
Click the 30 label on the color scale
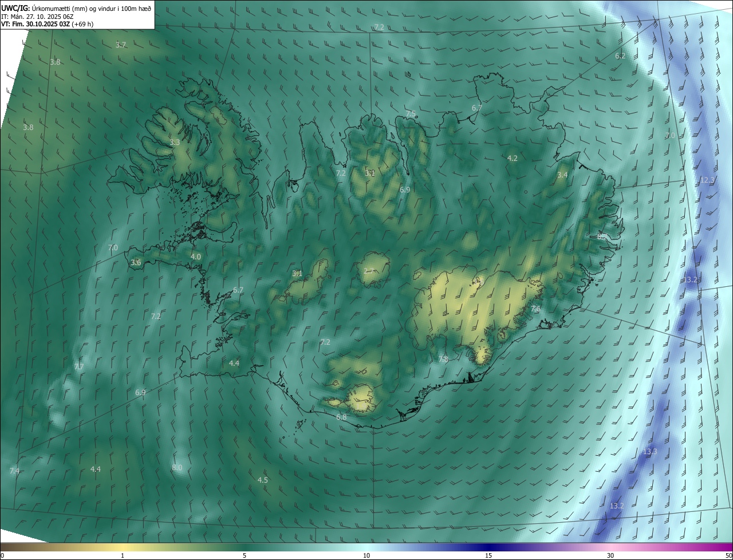tap(610, 555)
